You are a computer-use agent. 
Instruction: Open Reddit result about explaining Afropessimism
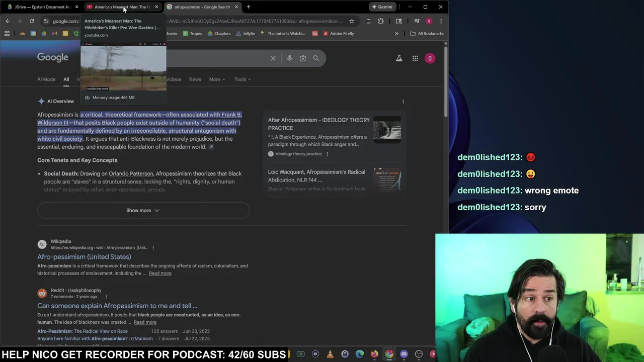click(x=117, y=306)
